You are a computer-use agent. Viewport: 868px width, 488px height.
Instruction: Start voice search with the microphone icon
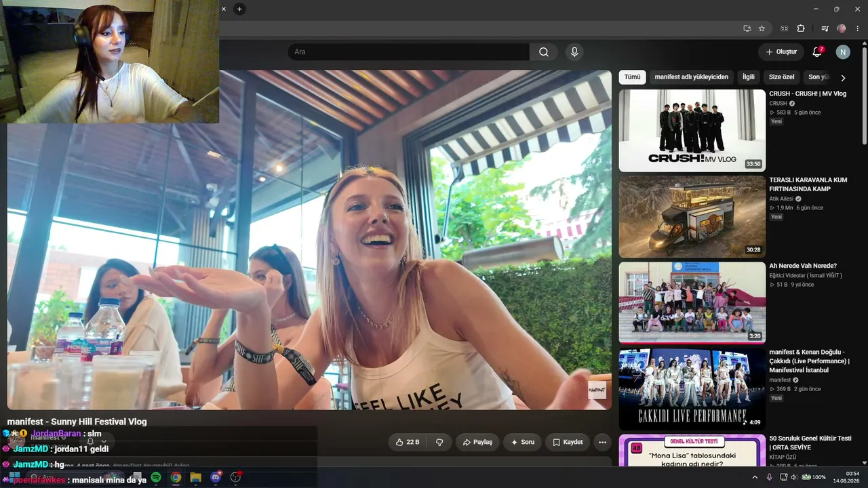(x=574, y=52)
